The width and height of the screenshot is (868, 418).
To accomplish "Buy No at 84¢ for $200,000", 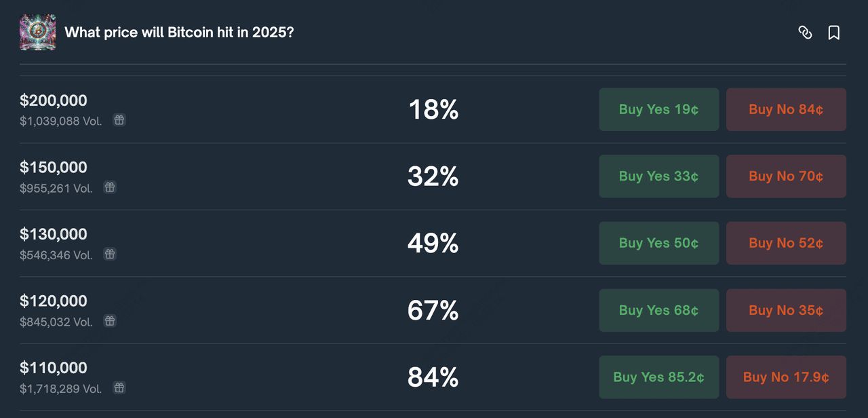I will pos(786,109).
